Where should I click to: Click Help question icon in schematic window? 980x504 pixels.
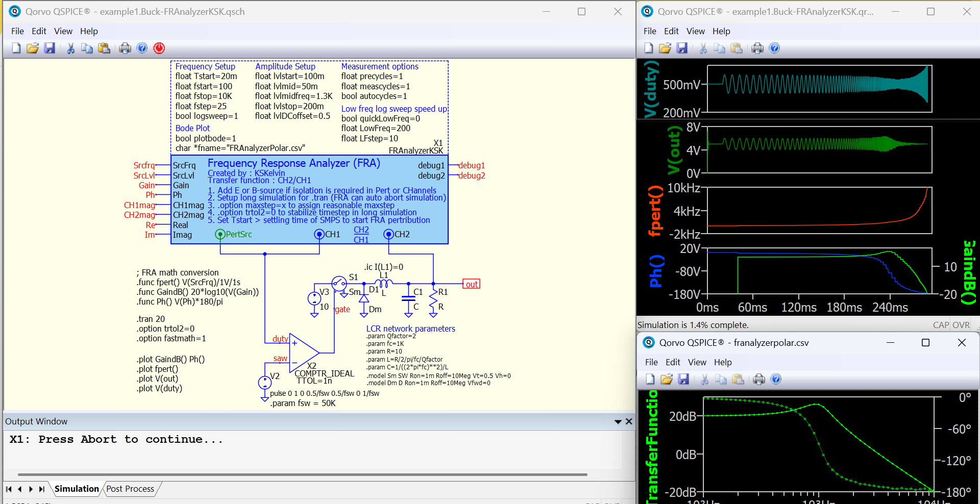point(142,48)
